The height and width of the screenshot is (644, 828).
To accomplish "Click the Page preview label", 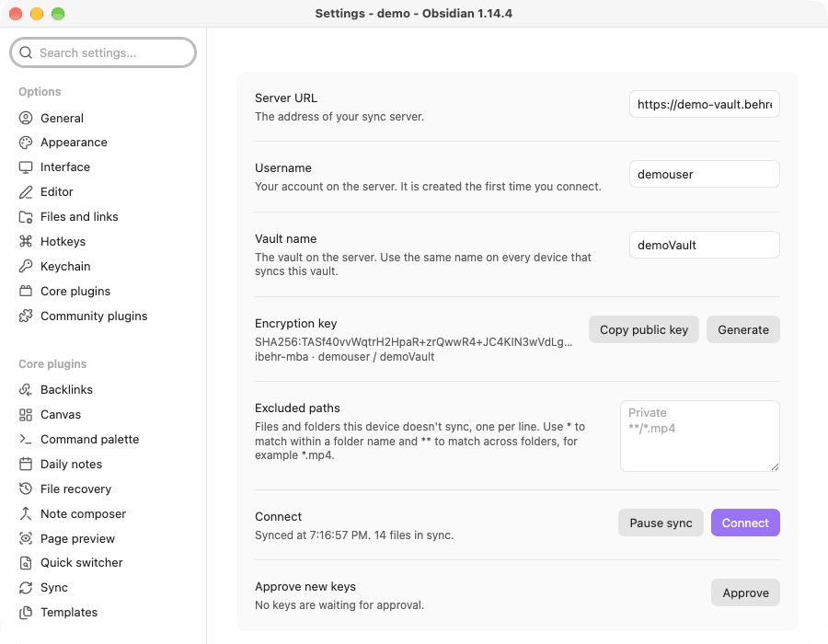I will 77,538.
